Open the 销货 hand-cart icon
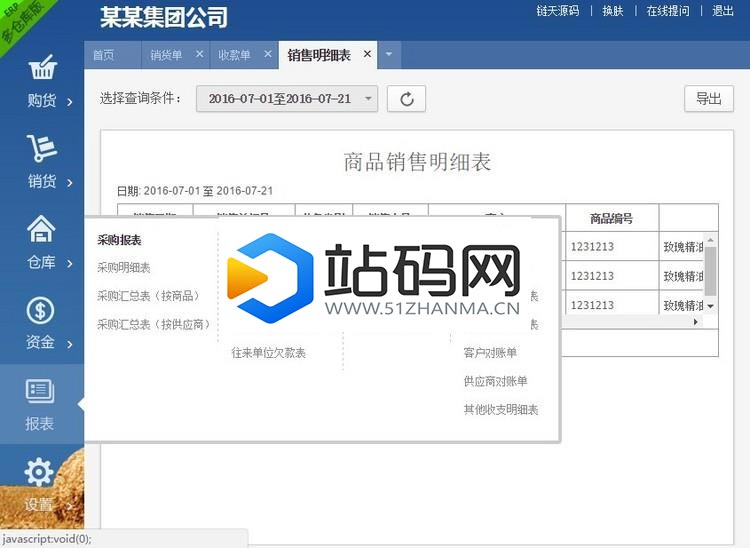This screenshot has height=548, width=750. pyautogui.click(x=42, y=148)
